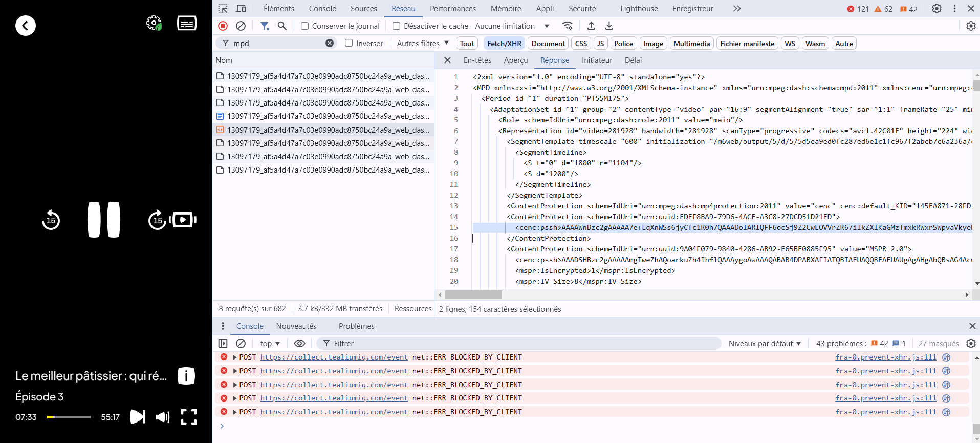
Task: Click the first collect.tealiumiq.com event link
Action: 334,357
